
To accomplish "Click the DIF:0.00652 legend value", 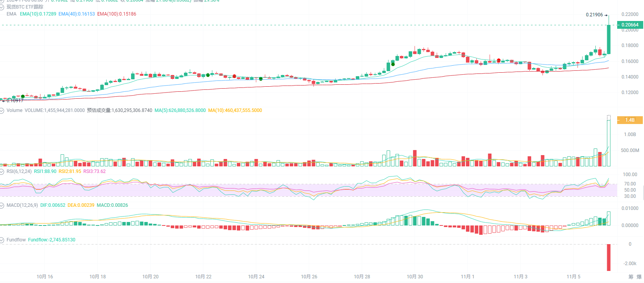I will click(x=53, y=205).
